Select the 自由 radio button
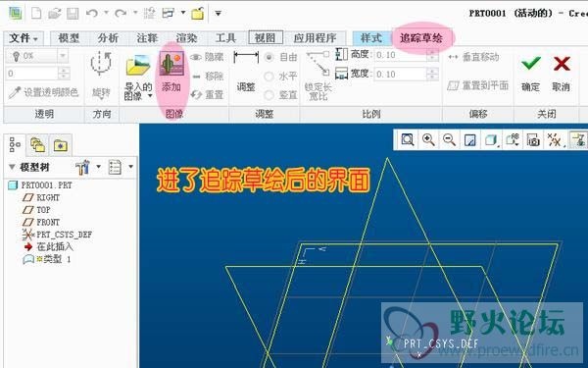Image resolution: width=588 pixels, height=368 pixels. click(269, 57)
